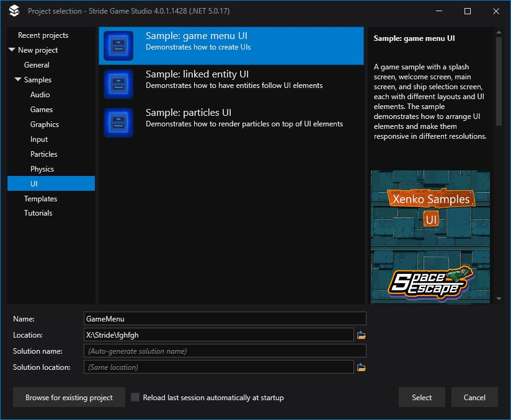Open Recent projects section
Image resolution: width=511 pixels, height=420 pixels.
point(43,35)
